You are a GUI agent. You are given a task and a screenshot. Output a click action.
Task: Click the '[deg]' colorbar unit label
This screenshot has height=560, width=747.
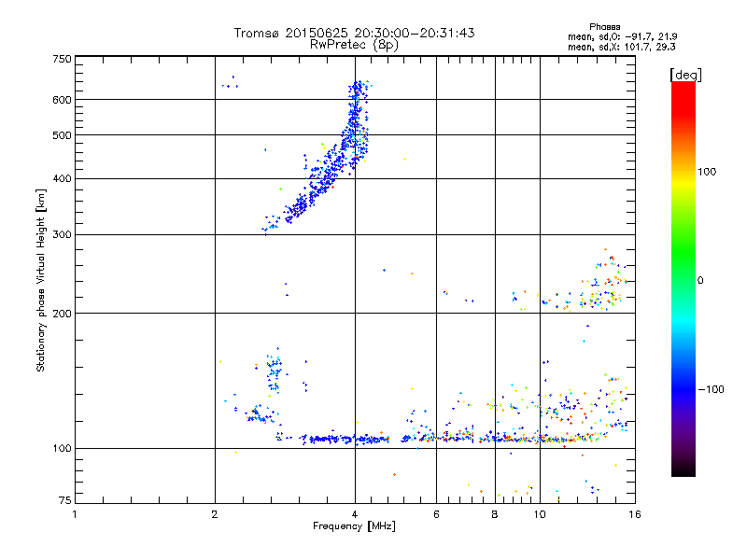[685, 75]
